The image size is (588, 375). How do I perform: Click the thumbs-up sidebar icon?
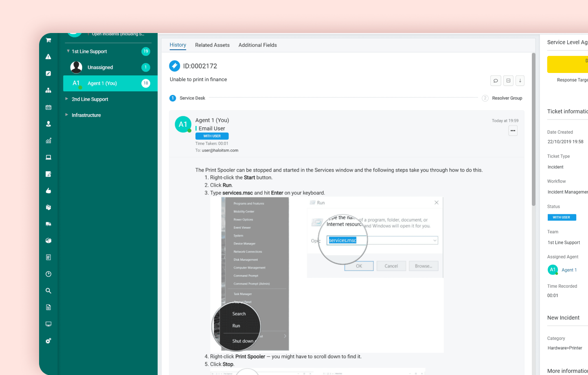click(48, 191)
